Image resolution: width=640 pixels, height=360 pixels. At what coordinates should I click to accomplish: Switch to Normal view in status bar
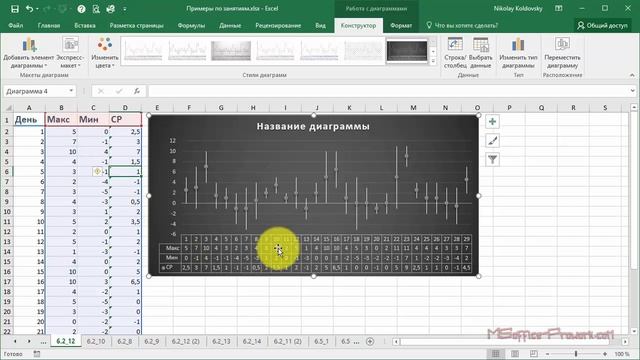click(x=496, y=354)
